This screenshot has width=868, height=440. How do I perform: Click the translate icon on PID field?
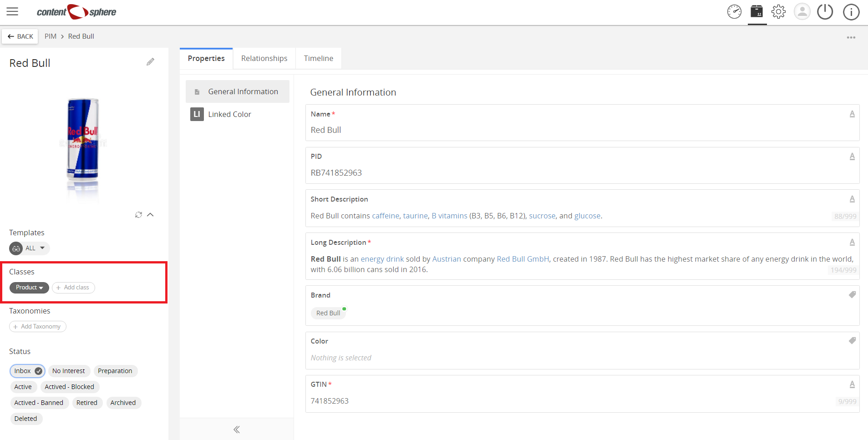tap(852, 157)
